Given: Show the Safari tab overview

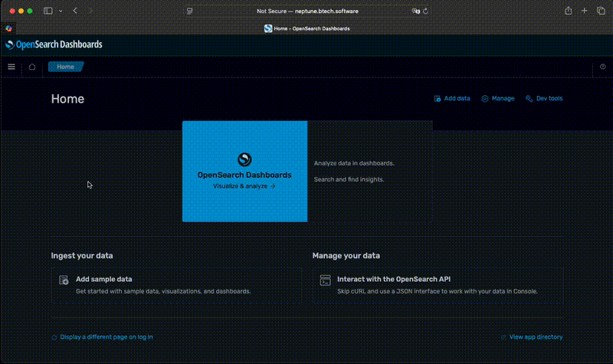Looking at the screenshot, I should click(601, 11).
